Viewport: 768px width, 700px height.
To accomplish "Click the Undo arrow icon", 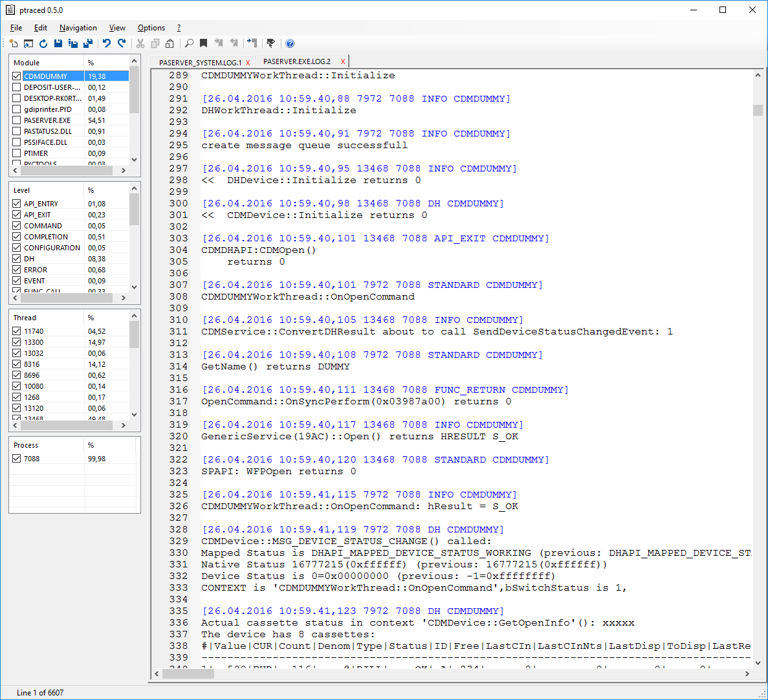I will point(107,43).
